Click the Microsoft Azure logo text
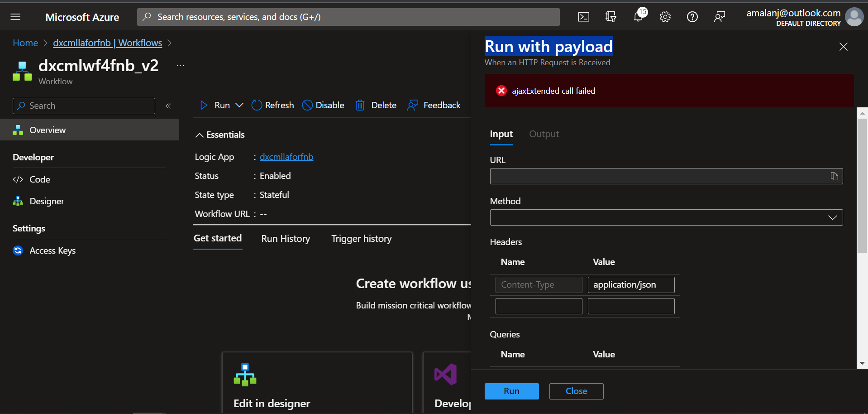 pyautogui.click(x=82, y=17)
